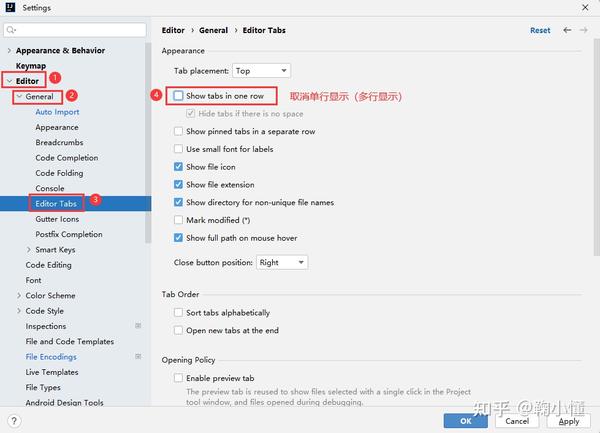The image size is (600, 433).
Task: Select Gutter Icons in the settings tree
Action: (x=57, y=219)
